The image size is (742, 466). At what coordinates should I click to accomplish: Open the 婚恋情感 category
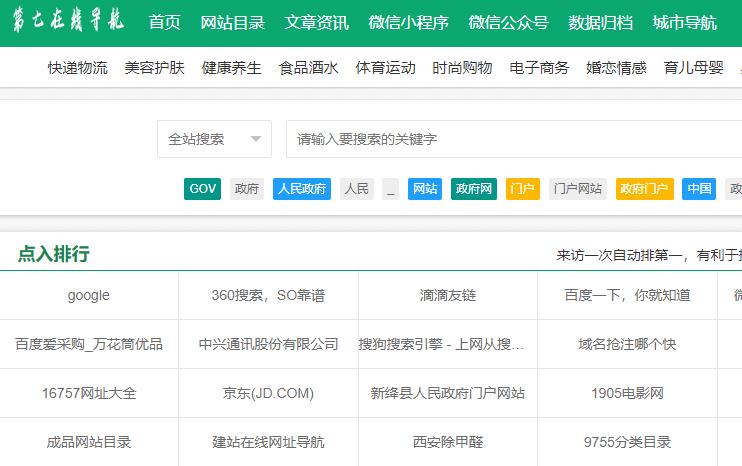(x=616, y=68)
